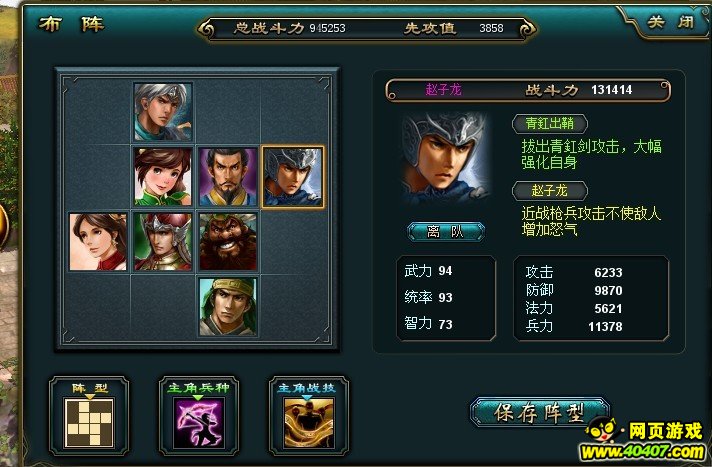This screenshot has height=467, width=712.
Task: Click the 青釭出鞘 skill label
Action: pos(549,124)
